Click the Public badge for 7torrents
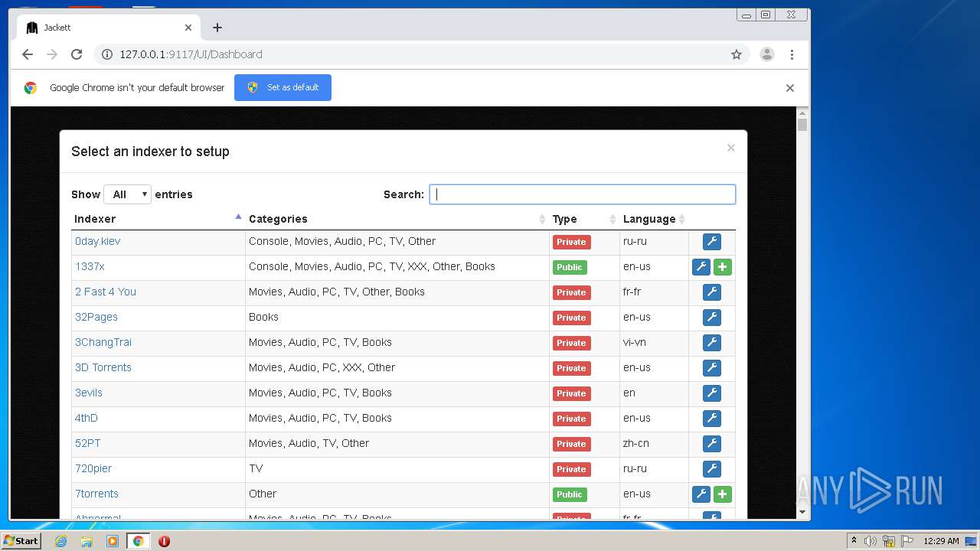Image resolution: width=980 pixels, height=551 pixels. 570,494
